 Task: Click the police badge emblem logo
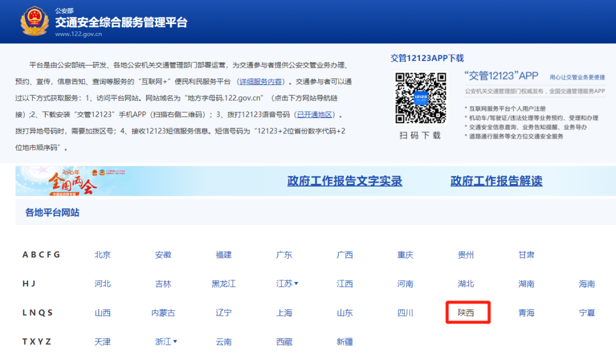point(34,22)
